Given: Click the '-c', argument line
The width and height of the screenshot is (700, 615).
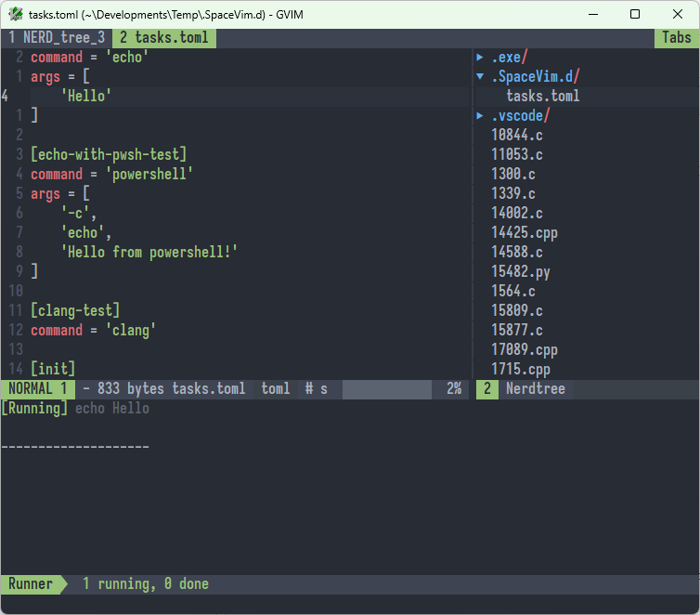Looking at the screenshot, I should tap(79, 213).
